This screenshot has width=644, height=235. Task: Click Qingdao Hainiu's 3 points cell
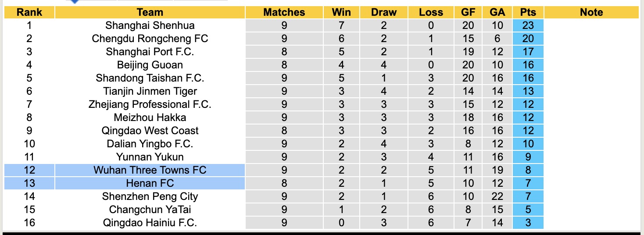click(528, 223)
